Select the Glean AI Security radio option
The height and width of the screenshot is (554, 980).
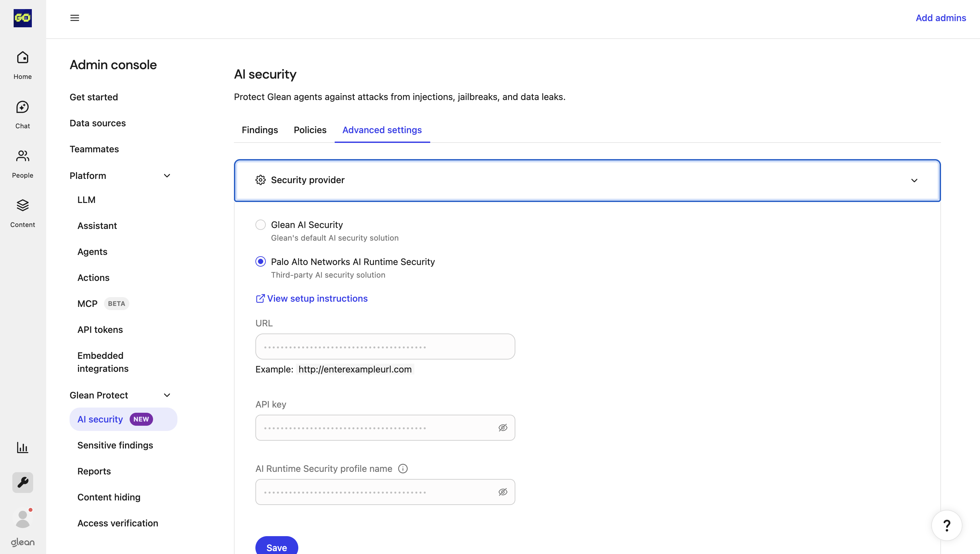(x=260, y=225)
